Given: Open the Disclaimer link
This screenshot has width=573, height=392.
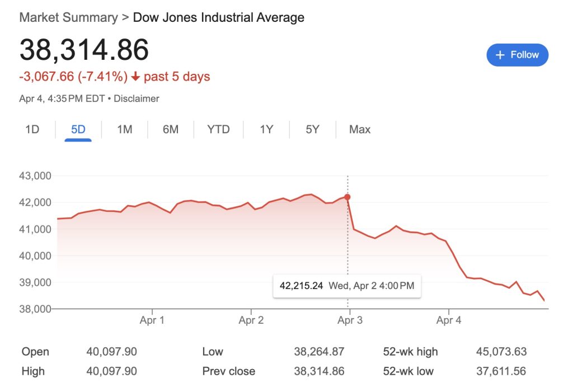Looking at the screenshot, I should coord(136,98).
